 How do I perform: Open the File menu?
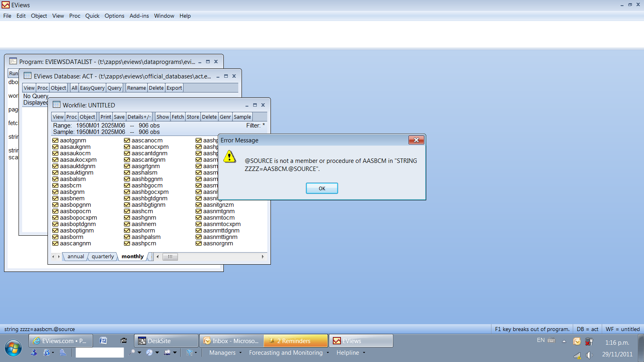tap(7, 16)
